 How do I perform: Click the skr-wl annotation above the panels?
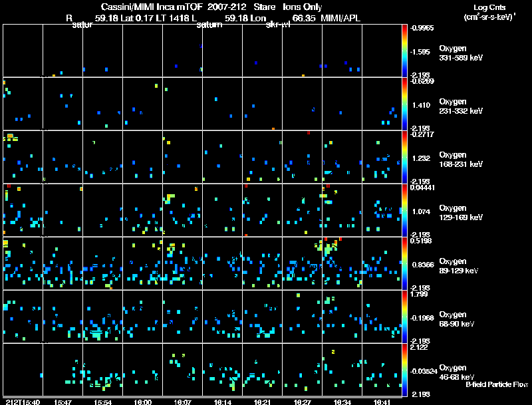[x=278, y=25]
